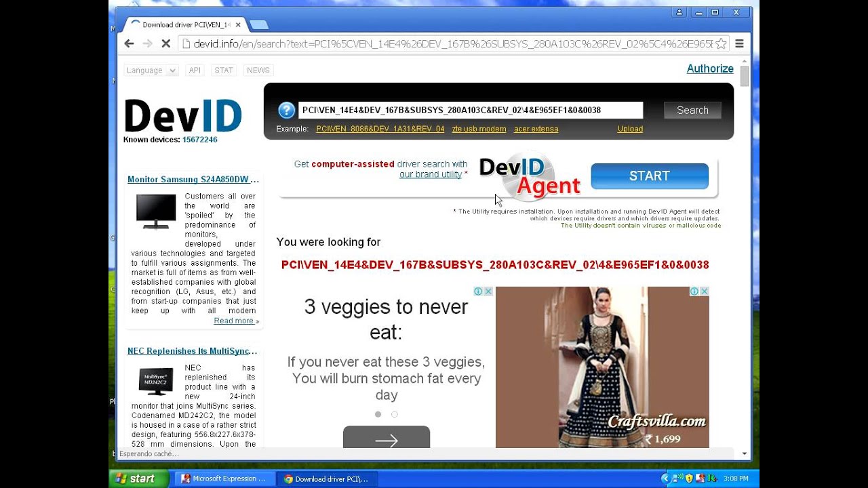The height and width of the screenshot is (488, 868).
Task: Click the blue START button
Action: (x=650, y=176)
